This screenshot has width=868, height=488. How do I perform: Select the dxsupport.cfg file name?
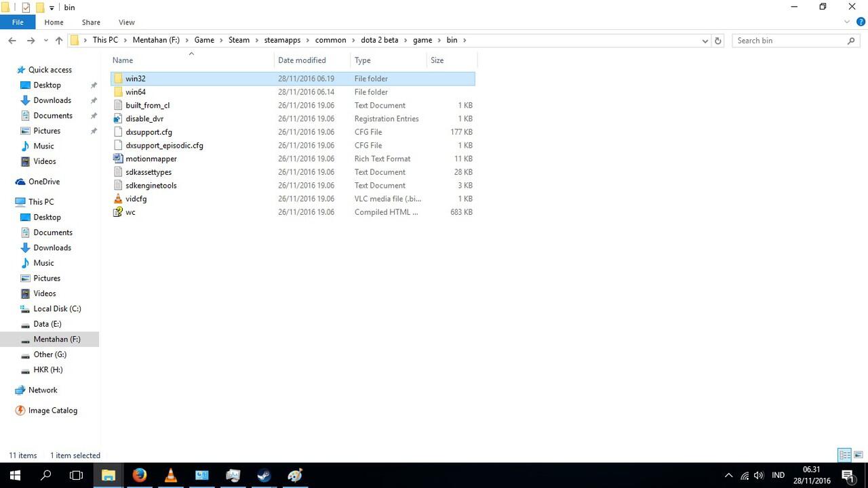pos(149,132)
